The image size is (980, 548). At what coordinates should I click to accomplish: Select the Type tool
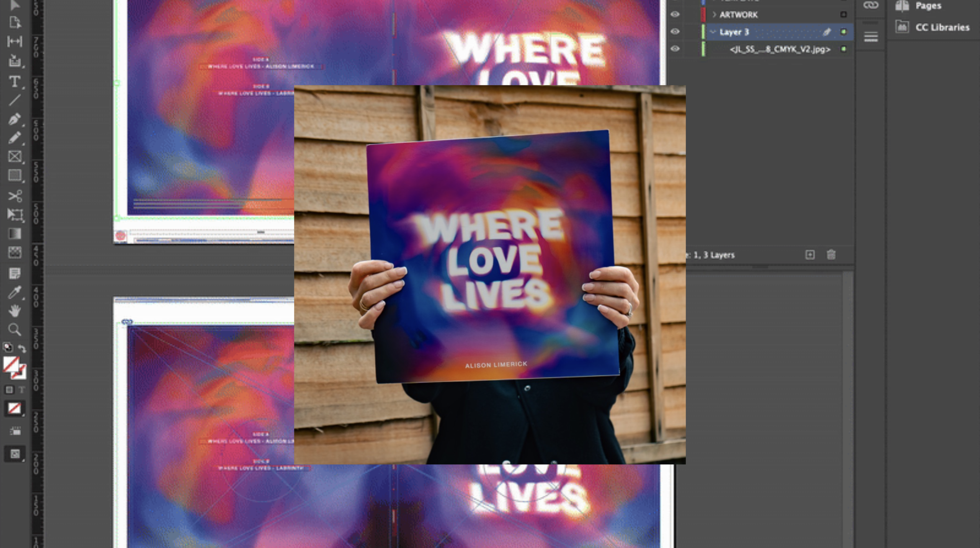coord(15,81)
